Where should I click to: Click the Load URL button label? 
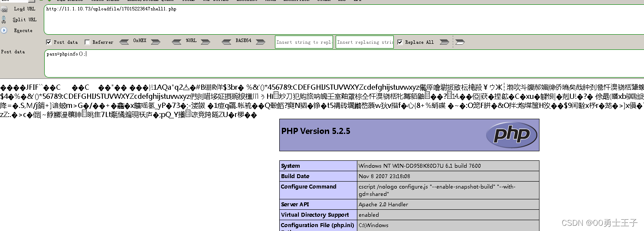pos(25,9)
